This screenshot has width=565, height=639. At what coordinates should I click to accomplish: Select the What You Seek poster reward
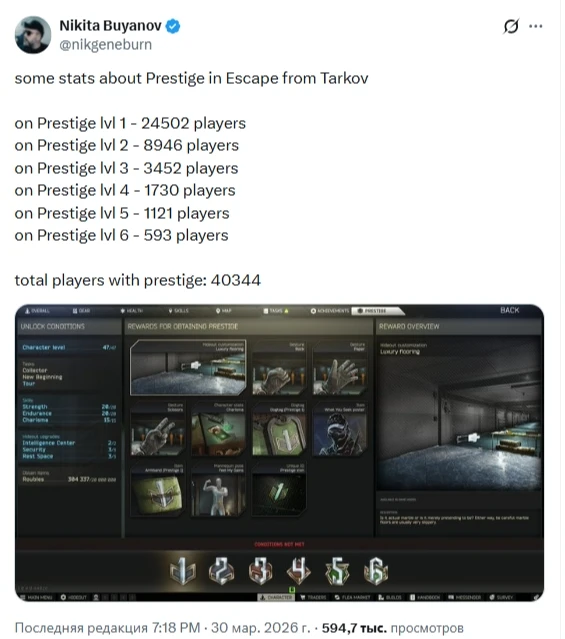340,429
